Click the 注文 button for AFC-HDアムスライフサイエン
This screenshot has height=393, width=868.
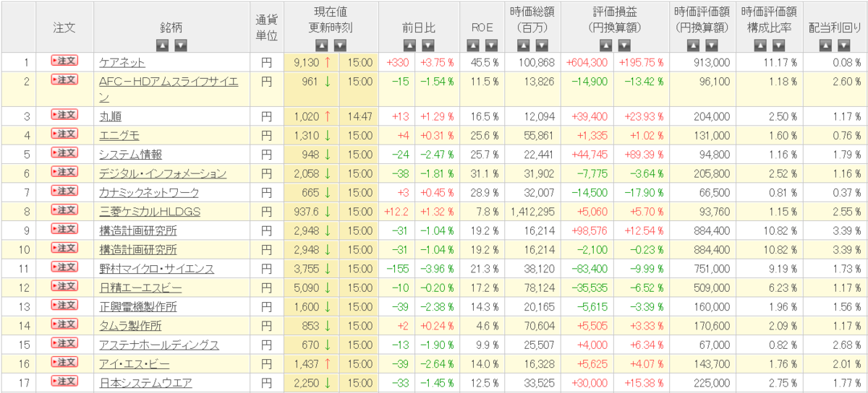pos(64,79)
